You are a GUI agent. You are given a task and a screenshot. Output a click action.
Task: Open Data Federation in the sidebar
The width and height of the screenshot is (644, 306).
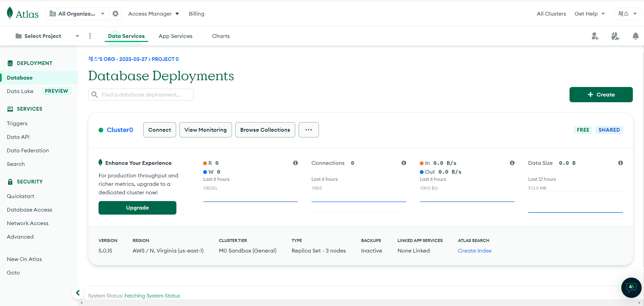click(28, 151)
